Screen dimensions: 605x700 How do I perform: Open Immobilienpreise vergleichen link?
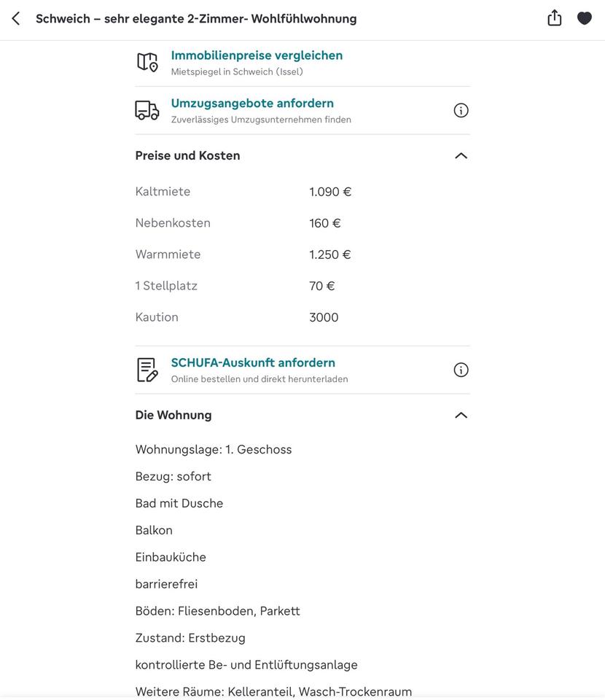[x=257, y=55]
